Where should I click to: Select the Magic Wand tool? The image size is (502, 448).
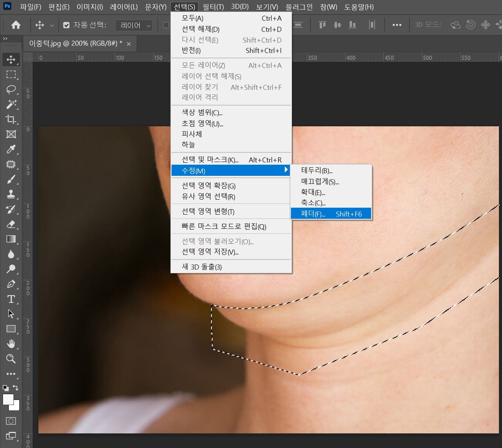pyautogui.click(x=11, y=104)
